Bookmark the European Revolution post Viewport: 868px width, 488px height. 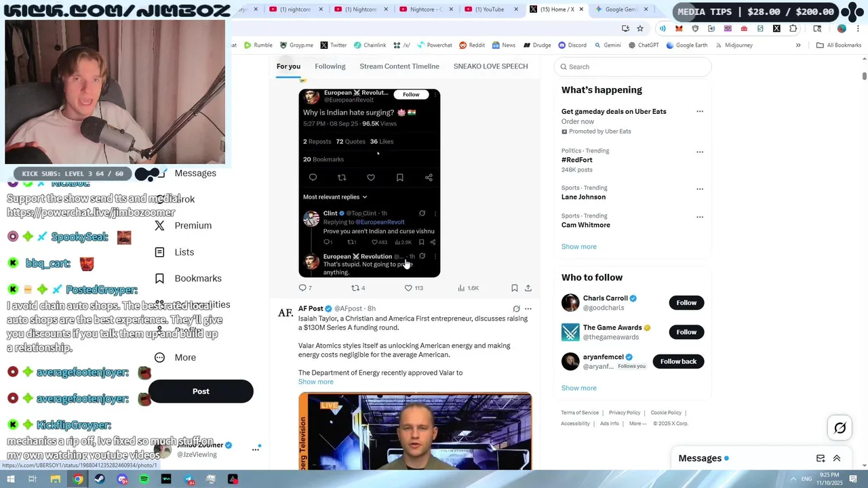(x=515, y=288)
